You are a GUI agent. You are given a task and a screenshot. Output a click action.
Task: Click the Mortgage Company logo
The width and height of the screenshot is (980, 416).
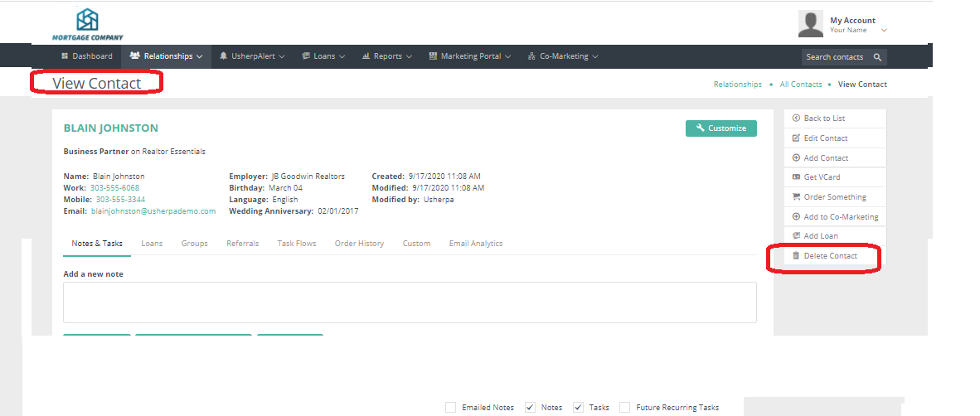[87, 23]
